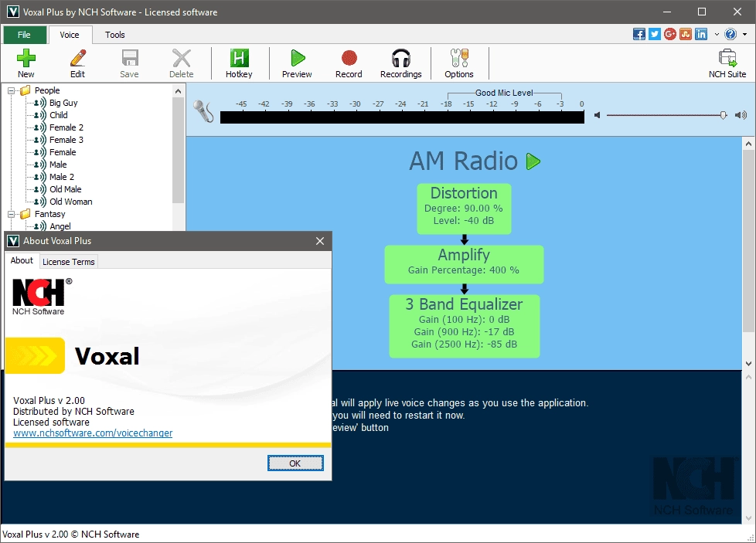
Task: Click the loud volume speaker icon
Action: (x=741, y=115)
